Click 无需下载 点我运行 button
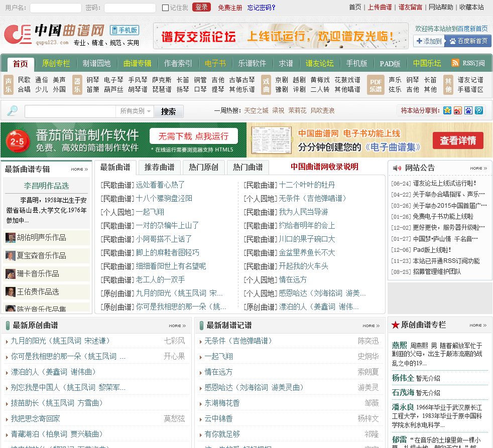Image resolution: width=493 pixels, height=448 pixels. [x=194, y=136]
